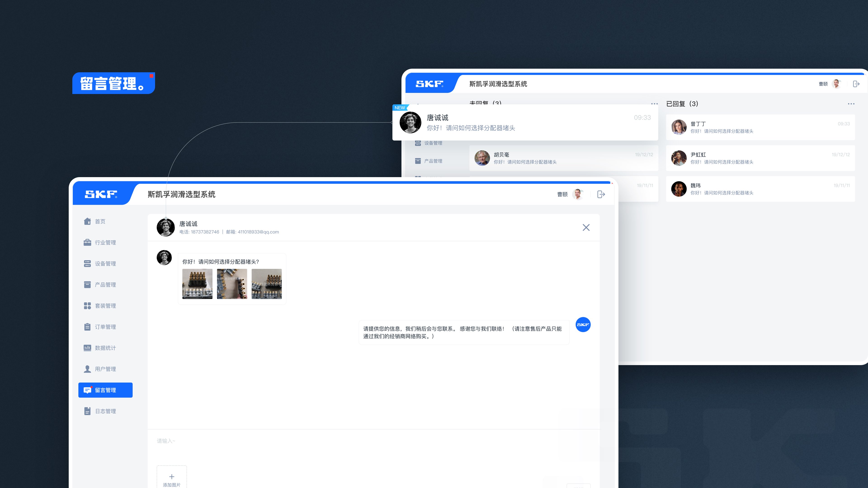Click the SKF auto-reply message bubble
Image resolution: width=868 pixels, height=488 pixels.
(x=464, y=332)
